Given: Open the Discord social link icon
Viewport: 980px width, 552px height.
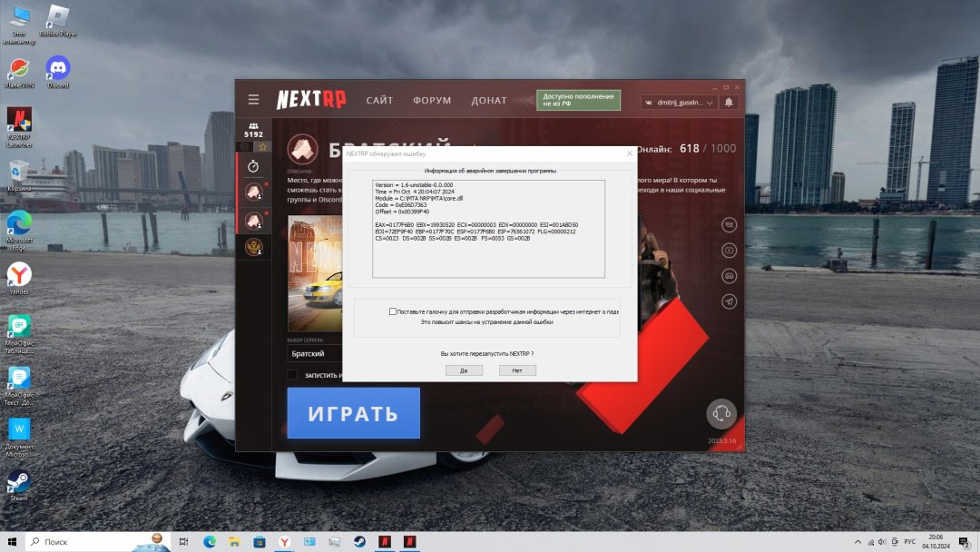Looking at the screenshot, I should click(729, 276).
